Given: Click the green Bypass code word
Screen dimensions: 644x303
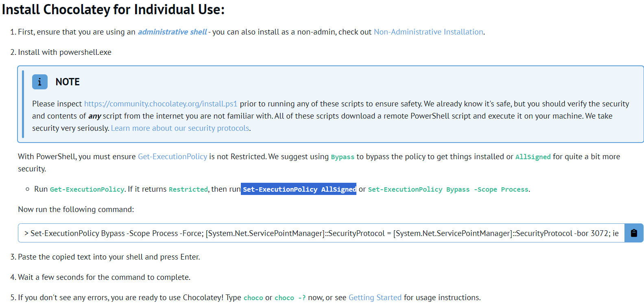Looking at the screenshot, I should [343, 157].
